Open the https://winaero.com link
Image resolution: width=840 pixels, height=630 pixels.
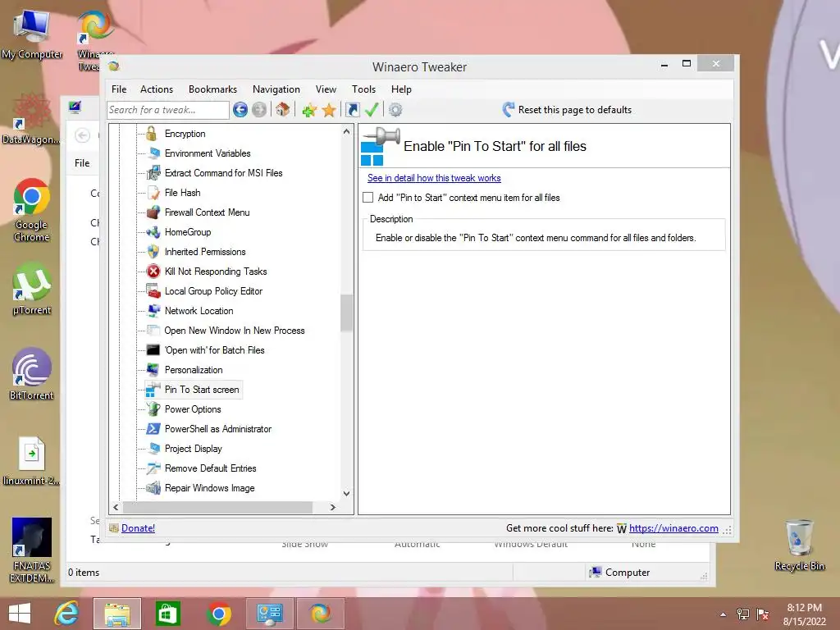673,528
